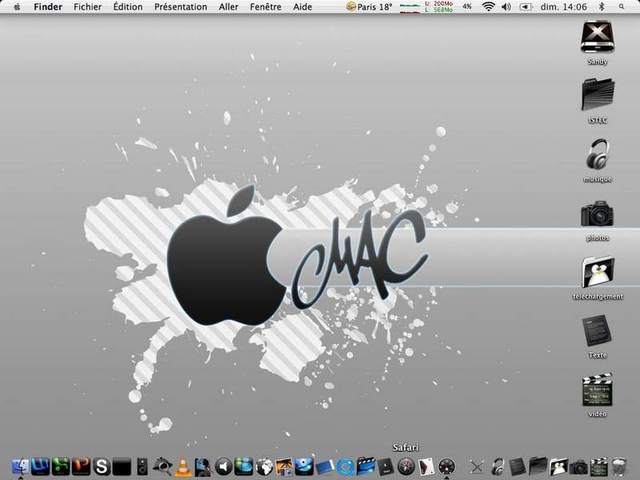The width and height of the screenshot is (640, 480).
Task: Open the Skype S icon in the Dock
Action: pyautogui.click(x=101, y=466)
